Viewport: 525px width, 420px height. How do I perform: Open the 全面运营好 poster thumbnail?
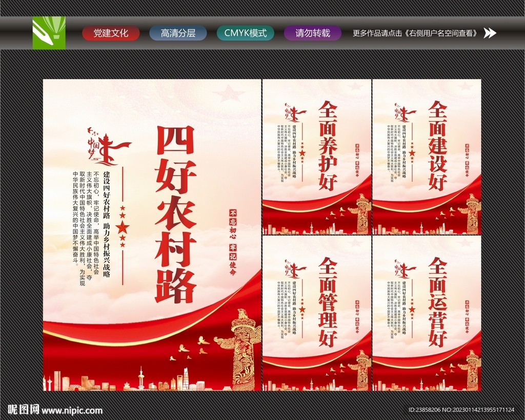point(427,313)
